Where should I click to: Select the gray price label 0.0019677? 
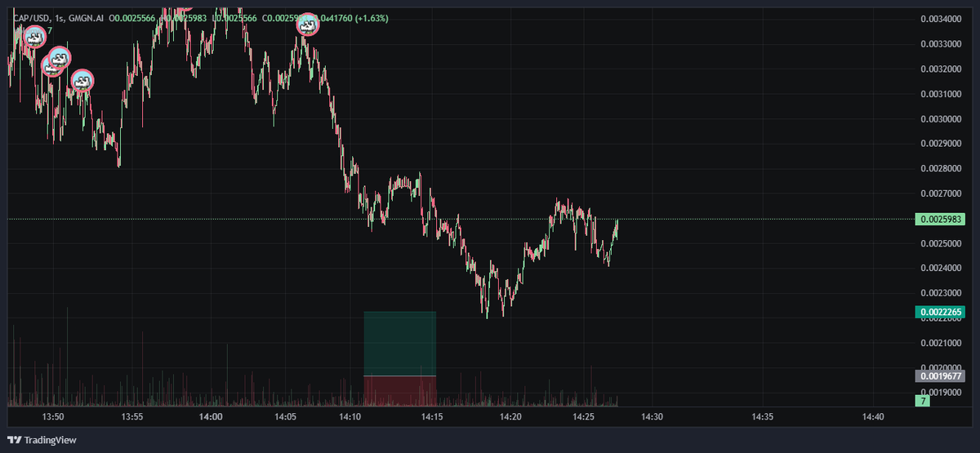[x=941, y=376]
